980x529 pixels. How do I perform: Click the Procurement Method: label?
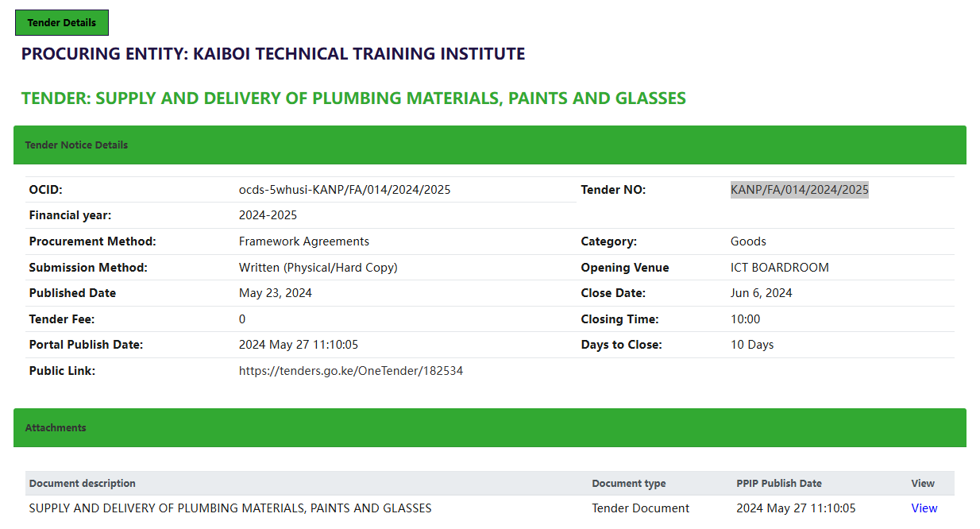pyautogui.click(x=92, y=241)
